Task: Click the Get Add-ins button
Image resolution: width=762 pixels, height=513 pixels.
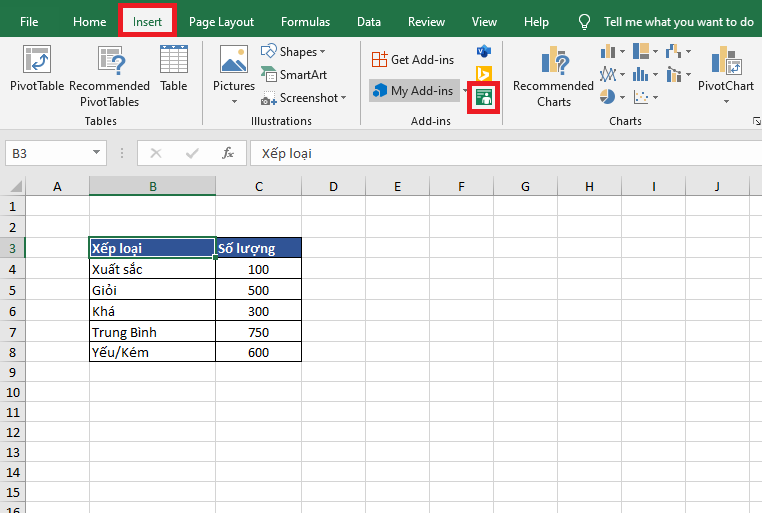Action: [x=413, y=60]
